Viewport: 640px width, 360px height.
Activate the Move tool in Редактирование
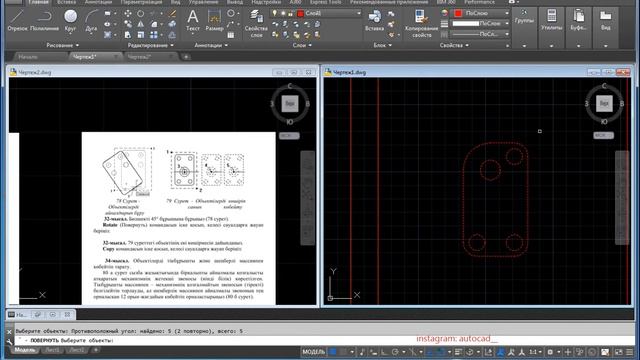pyautogui.click(x=128, y=13)
